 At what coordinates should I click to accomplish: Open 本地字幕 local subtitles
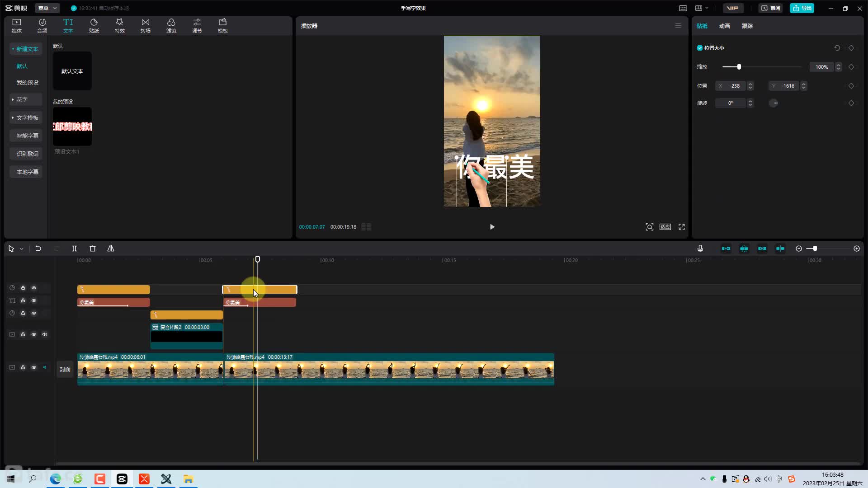[x=26, y=172]
